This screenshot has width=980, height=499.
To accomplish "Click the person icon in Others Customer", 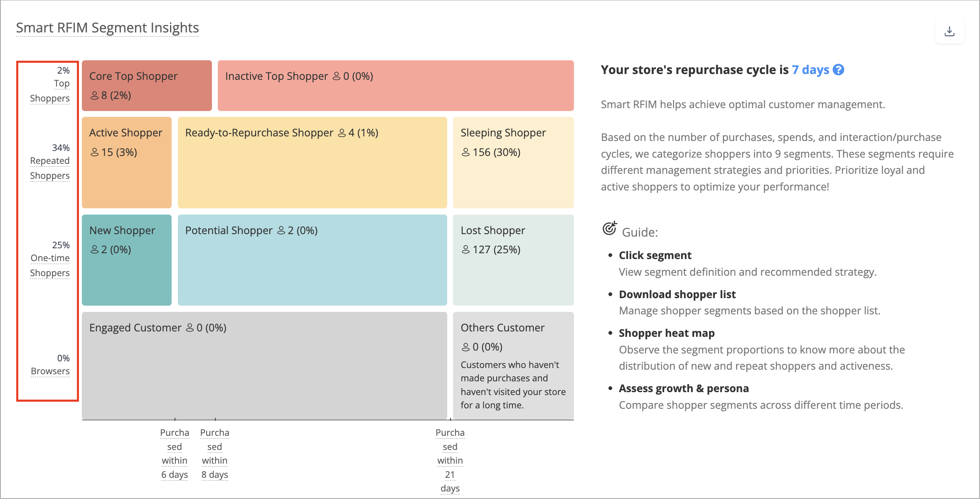I will click(x=465, y=347).
